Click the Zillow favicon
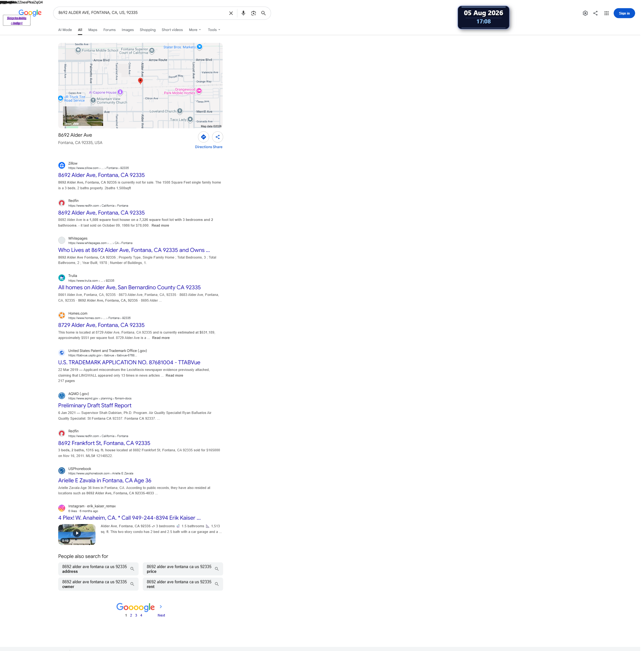Image resolution: width=644 pixels, height=651 pixels. point(62,166)
